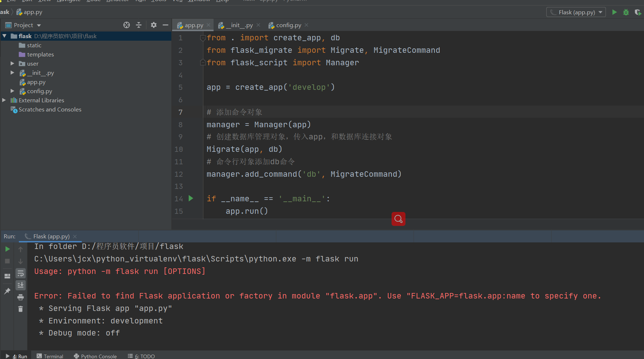Viewport: 644px width, 359px height.
Task: Open the Python Console tool window
Action: click(x=95, y=356)
